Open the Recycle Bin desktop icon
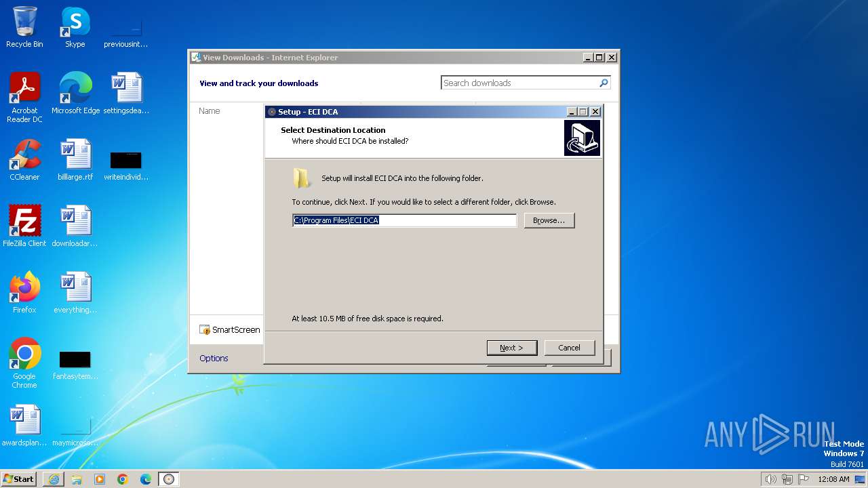The height and width of the screenshot is (488, 868). click(x=24, y=27)
